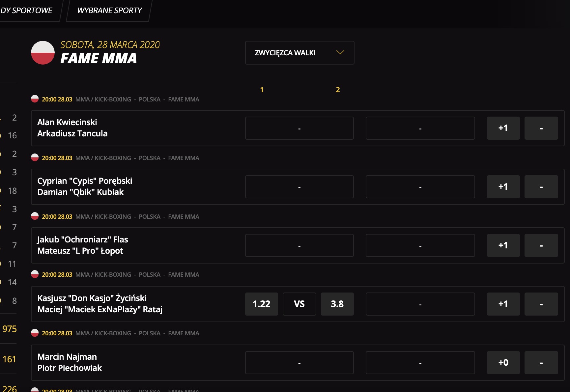Click the column header labeled 2
This screenshot has height=392, width=570.
coord(338,90)
